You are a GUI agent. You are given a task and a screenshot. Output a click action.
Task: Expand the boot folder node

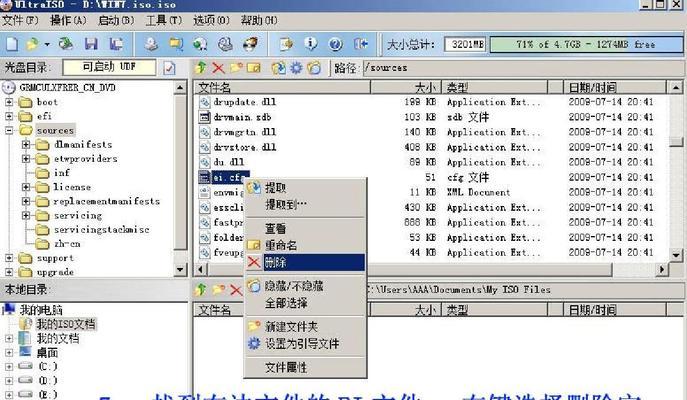click(9, 102)
